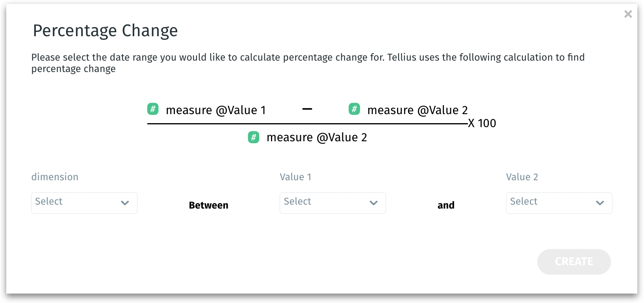Click the green hash icon beside numerator Value 2
Screen dimensions: 644x303
[x=354, y=109]
